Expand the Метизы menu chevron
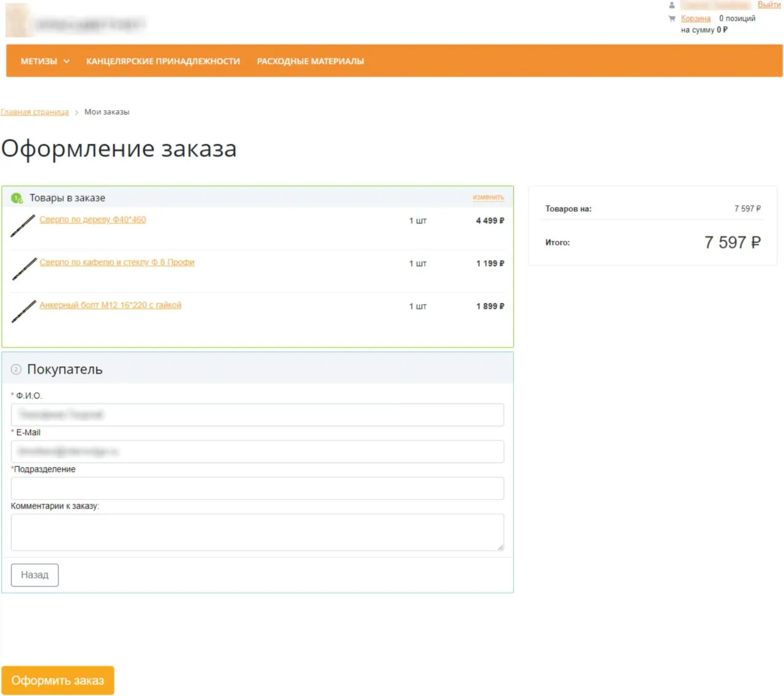Image resolution: width=784 pixels, height=696 pixels. pyautogui.click(x=67, y=61)
